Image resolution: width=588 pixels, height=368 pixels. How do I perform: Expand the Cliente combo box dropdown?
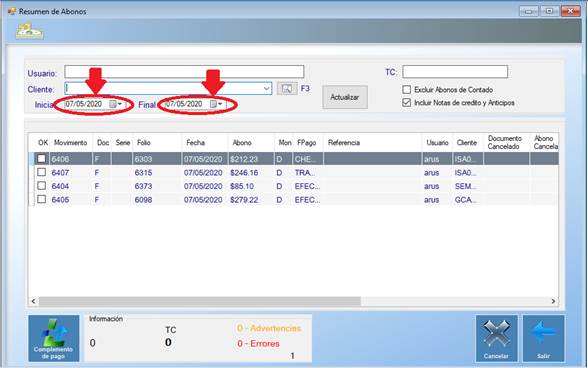point(266,89)
